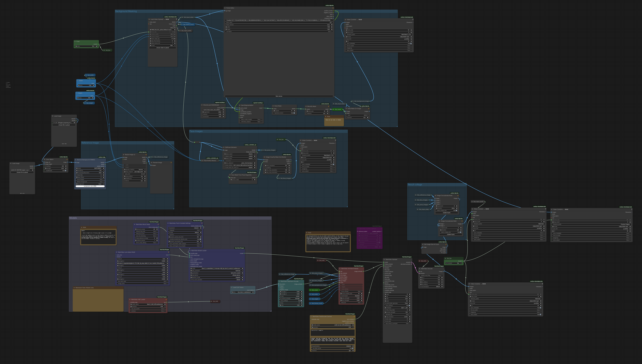This screenshot has height=364, width=642.
Task: Click the help icon on Preview Image node
Action: tap(171, 162)
